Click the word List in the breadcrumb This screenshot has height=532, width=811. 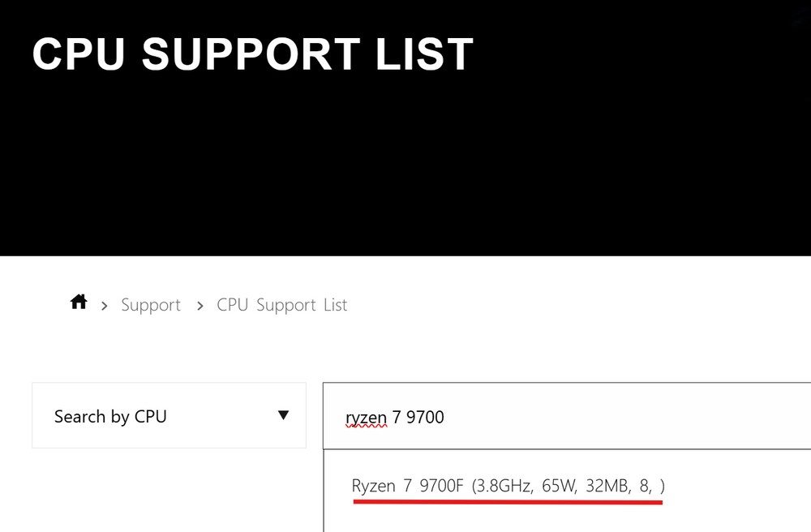pos(334,305)
